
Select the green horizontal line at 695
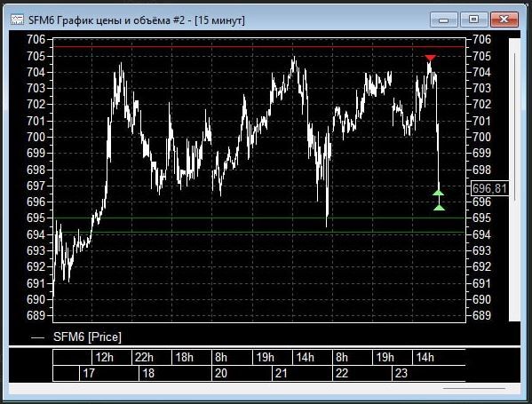[258, 218]
